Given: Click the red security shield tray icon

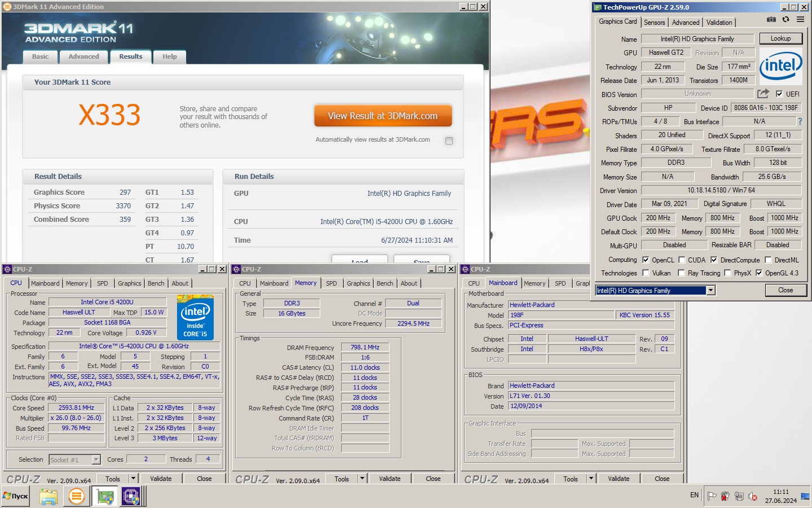Looking at the screenshot, I should tap(726, 496).
